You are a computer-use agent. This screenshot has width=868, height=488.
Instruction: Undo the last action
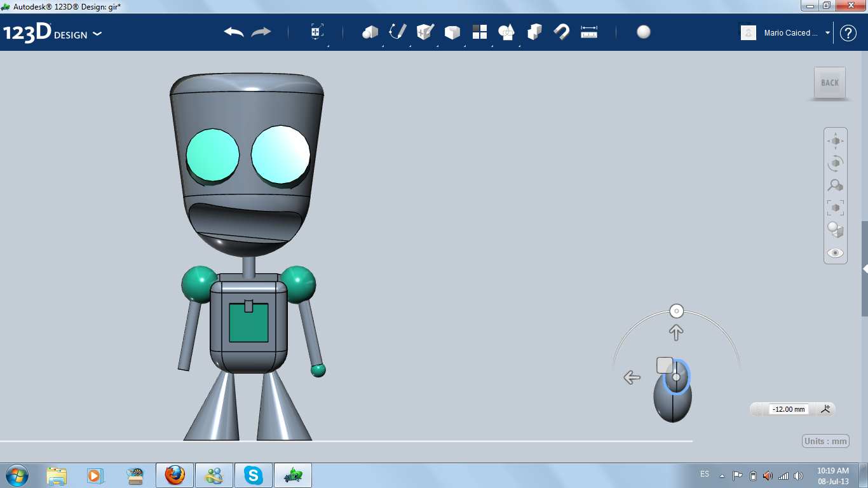point(234,32)
